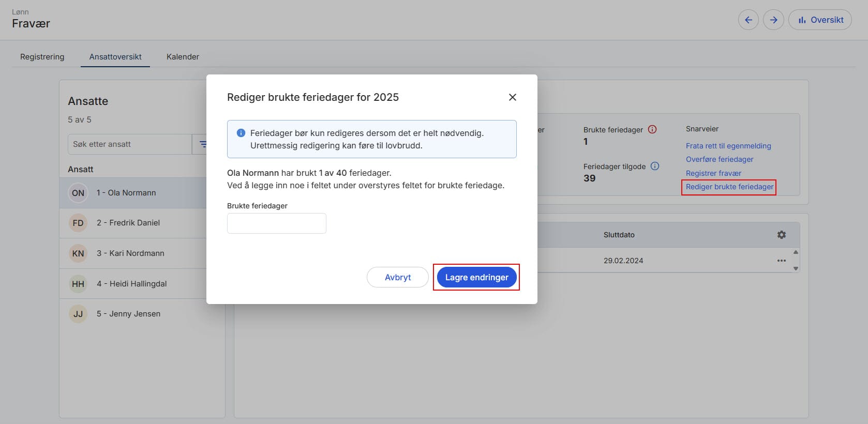The height and width of the screenshot is (424, 868).
Task: Open the Ansattoversikt tab
Action: [115, 57]
